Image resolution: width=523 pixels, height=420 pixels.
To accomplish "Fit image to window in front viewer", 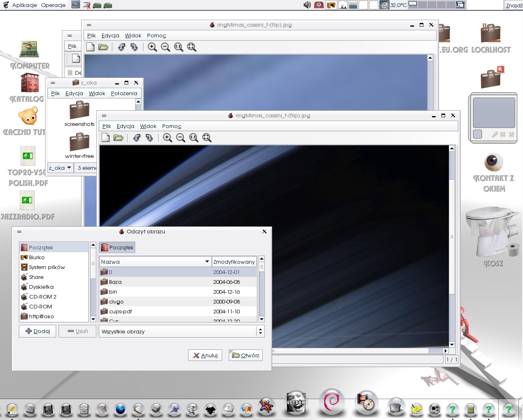I will click(207, 138).
